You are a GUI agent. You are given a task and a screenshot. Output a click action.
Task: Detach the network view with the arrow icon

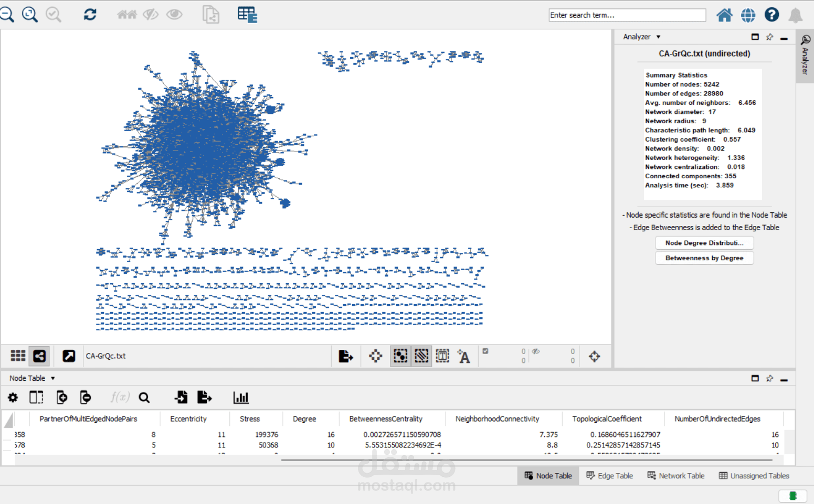click(69, 356)
